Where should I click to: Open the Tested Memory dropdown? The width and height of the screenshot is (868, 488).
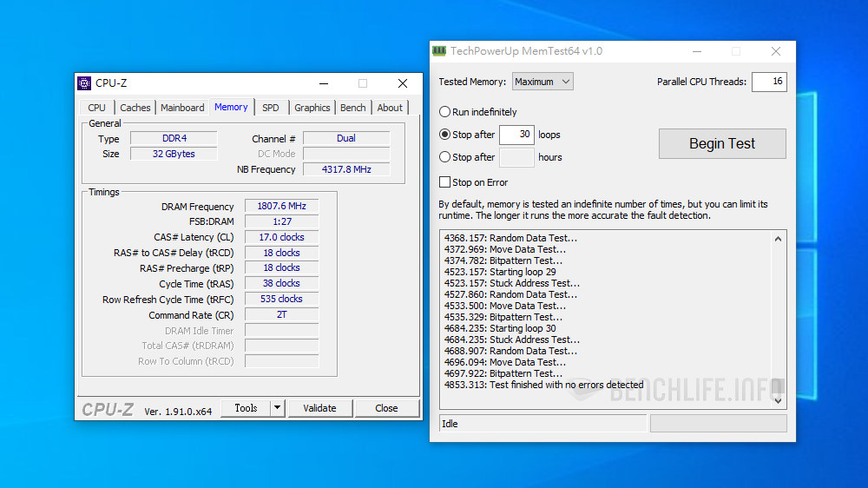[x=542, y=82]
